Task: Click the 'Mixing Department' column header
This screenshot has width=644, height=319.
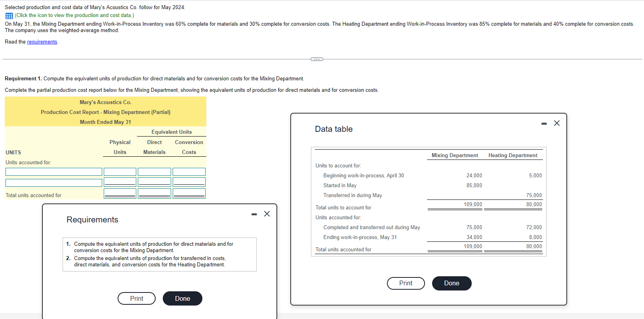Action: [455, 156]
